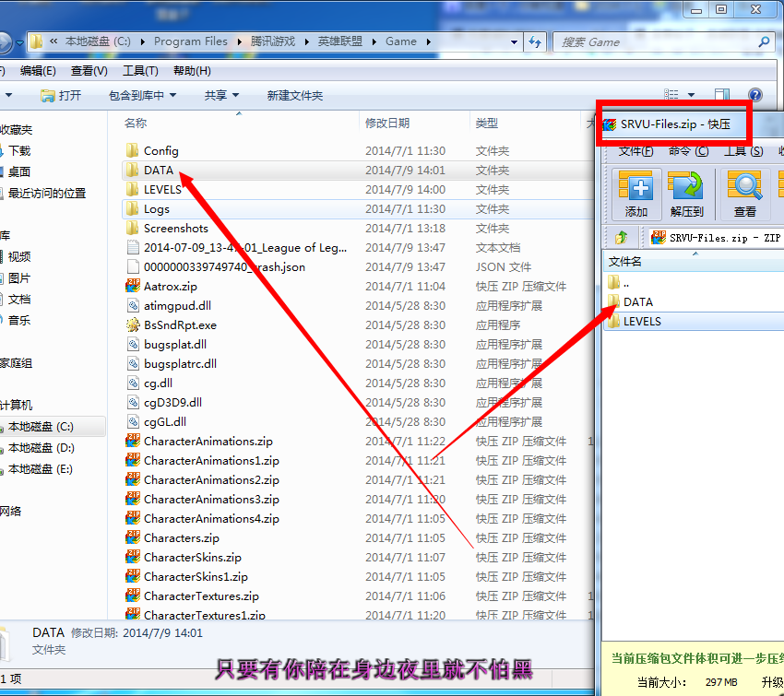The height and width of the screenshot is (696, 784).
Task: Expand the arrow after Game in the path
Action: tap(429, 41)
